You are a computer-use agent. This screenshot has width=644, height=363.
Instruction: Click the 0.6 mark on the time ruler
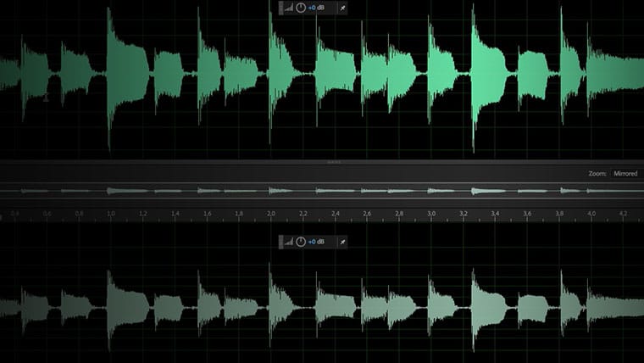pos(47,214)
